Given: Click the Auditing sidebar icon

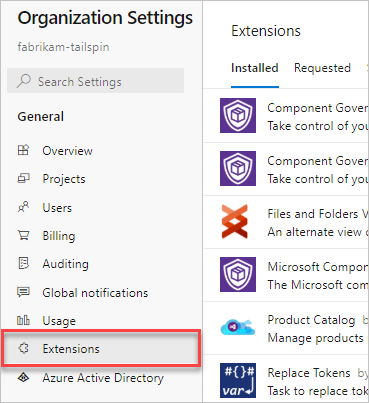Looking at the screenshot, I should [x=23, y=264].
